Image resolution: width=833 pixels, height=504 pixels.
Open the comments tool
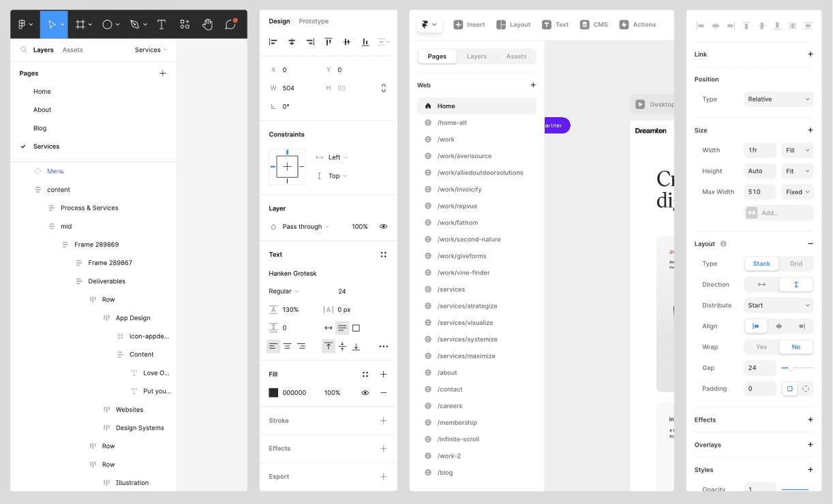[230, 24]
